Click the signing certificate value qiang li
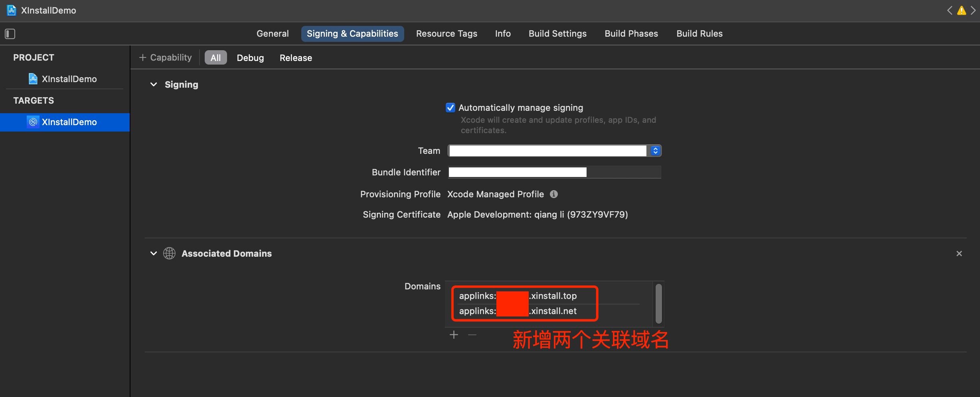980x397 pixels. click(x=537, y=214)
